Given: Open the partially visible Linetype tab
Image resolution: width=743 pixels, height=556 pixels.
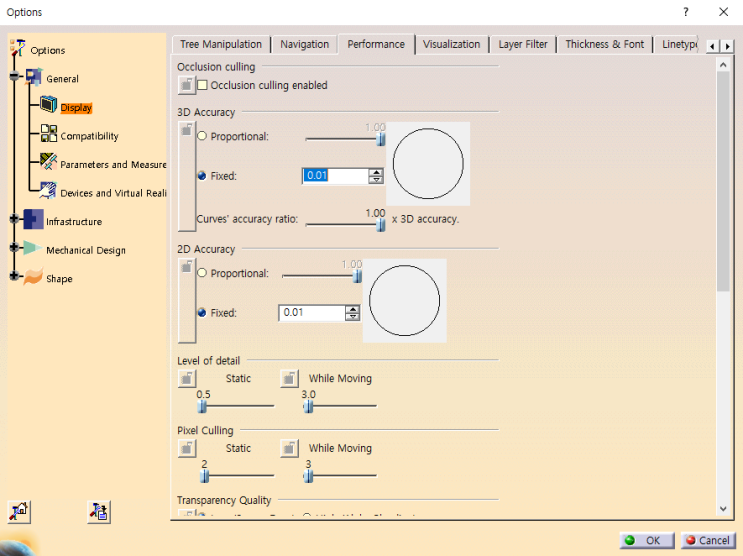Looking at the screenshot, I should point(677,45).
